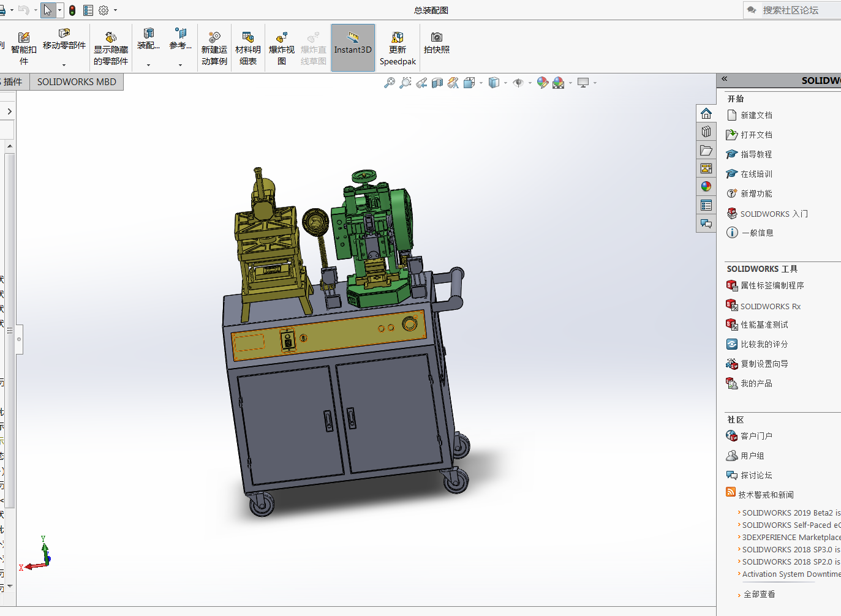Open the Design Library task pane icon
This screenshot has width=841, height=616.
point(706,132)
